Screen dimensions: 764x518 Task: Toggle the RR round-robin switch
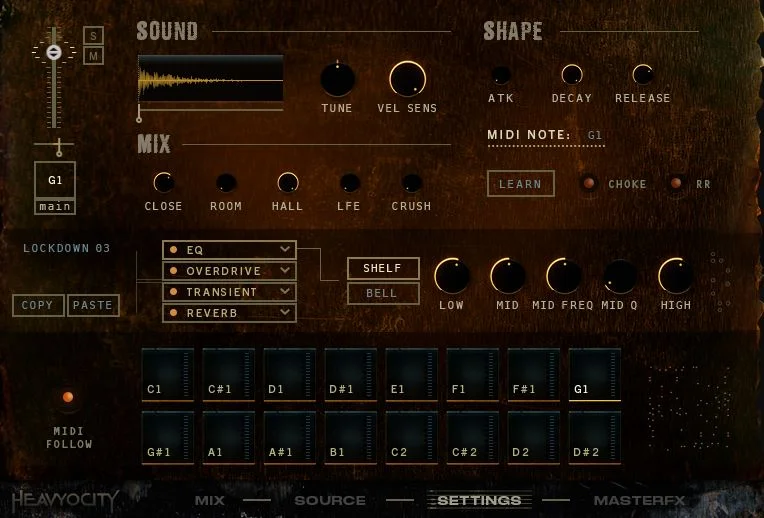(676, 183)
